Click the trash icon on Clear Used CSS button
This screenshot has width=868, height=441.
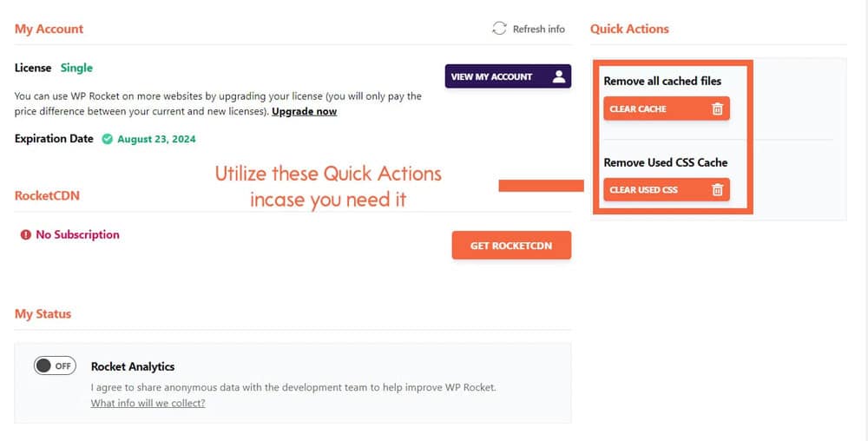[718, 190]
